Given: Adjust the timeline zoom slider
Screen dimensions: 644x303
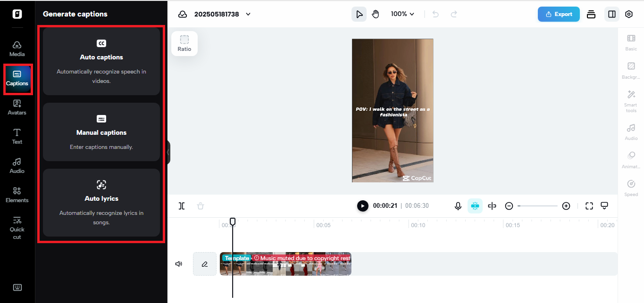Looking at the screenshot, I should [x=537, y=206].
